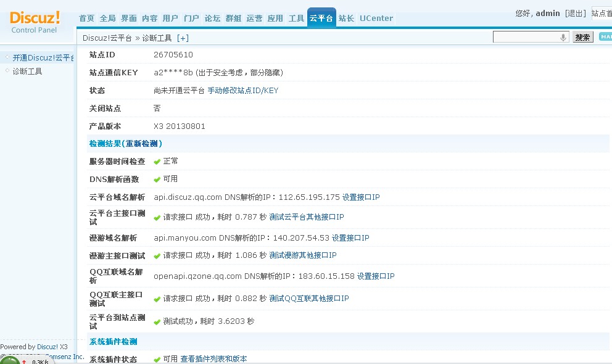Click the IP address 140.207.54.53

coord(301,238)
